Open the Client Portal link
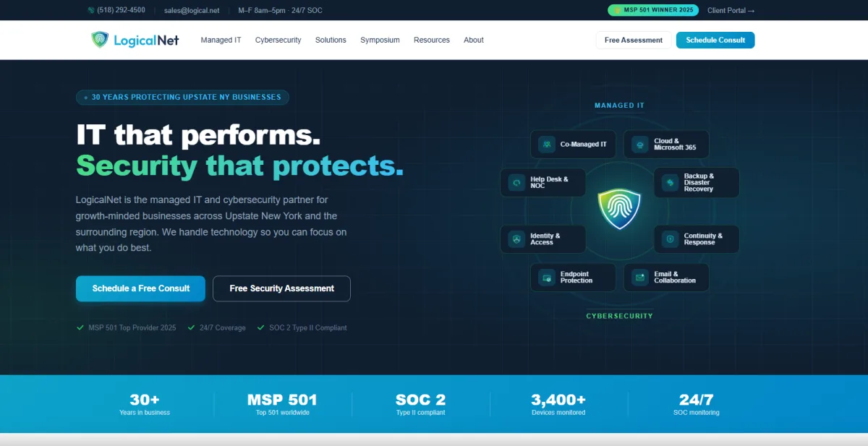 click(x=731, y=10)
